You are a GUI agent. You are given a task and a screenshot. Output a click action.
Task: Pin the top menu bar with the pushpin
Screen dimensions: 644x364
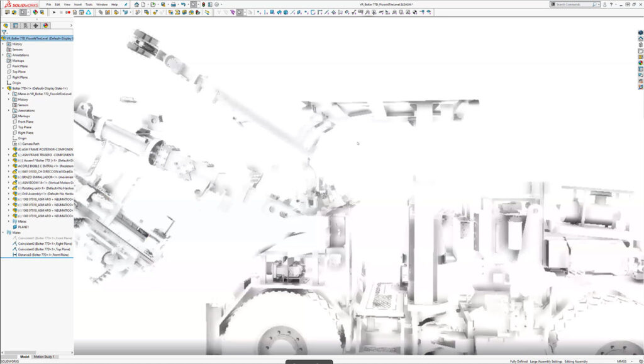point(126,4)
